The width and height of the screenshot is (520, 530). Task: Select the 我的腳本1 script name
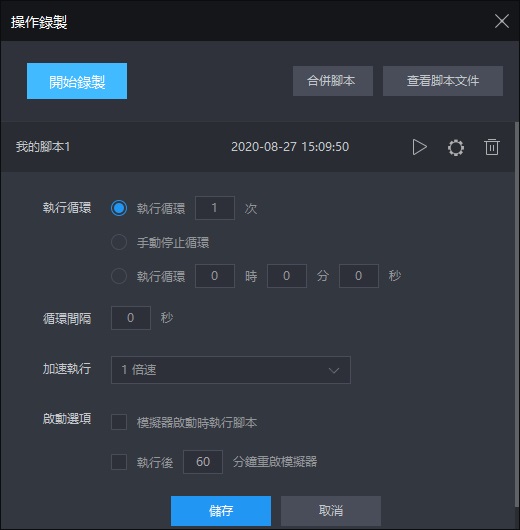[43, 147]
